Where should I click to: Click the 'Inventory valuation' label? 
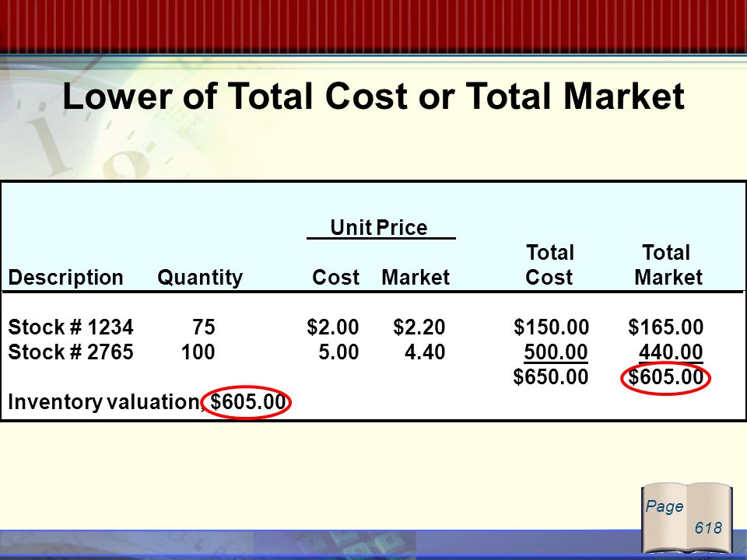[x=107, y=402]
